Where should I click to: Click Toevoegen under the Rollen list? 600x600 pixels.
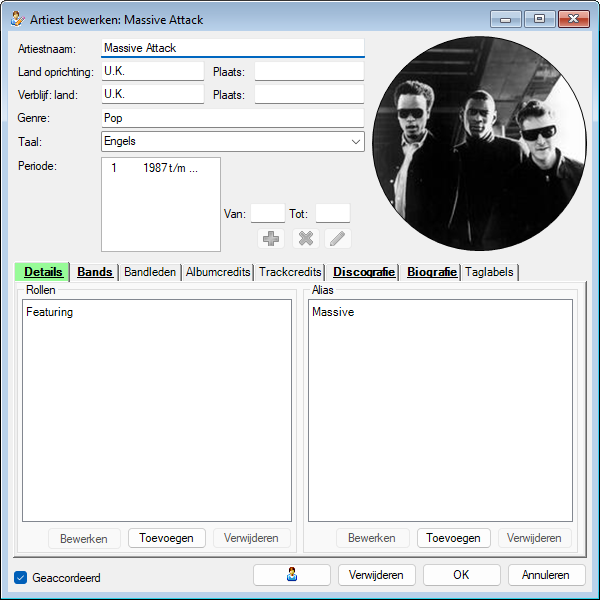click(x=167, y=538)
